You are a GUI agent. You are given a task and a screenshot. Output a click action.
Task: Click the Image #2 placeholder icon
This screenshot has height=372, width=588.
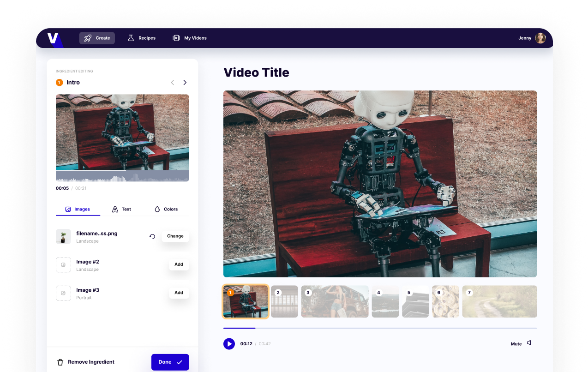(63, 265)
